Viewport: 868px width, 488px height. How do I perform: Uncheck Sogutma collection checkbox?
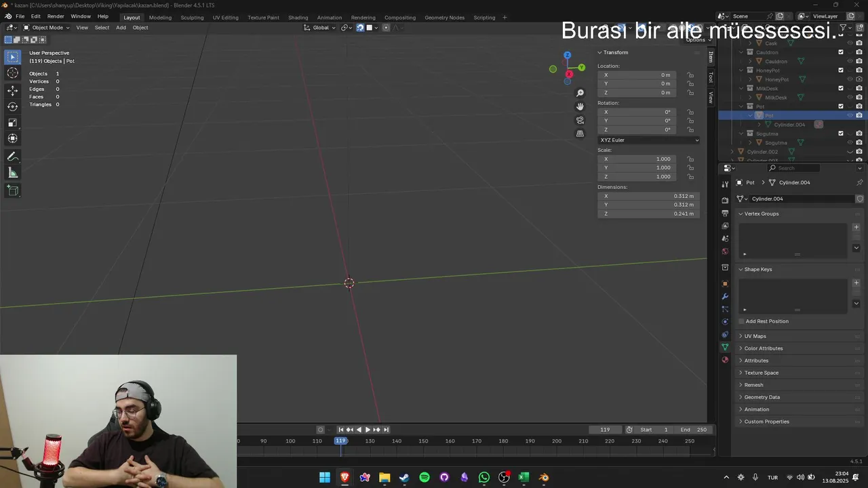coord(841,134)
